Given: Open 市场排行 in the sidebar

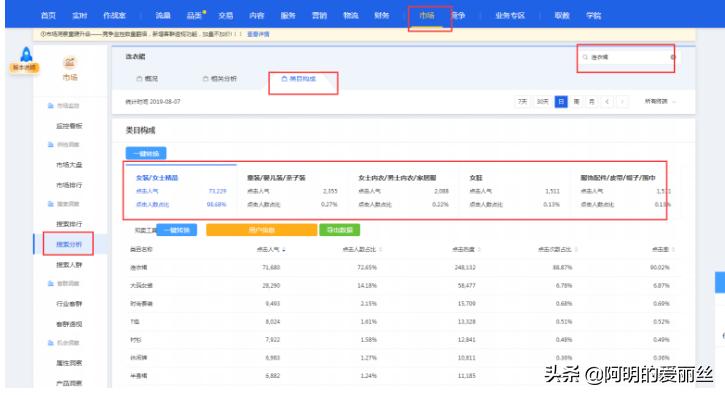Looking at the screenshot, I should (69, 185).
